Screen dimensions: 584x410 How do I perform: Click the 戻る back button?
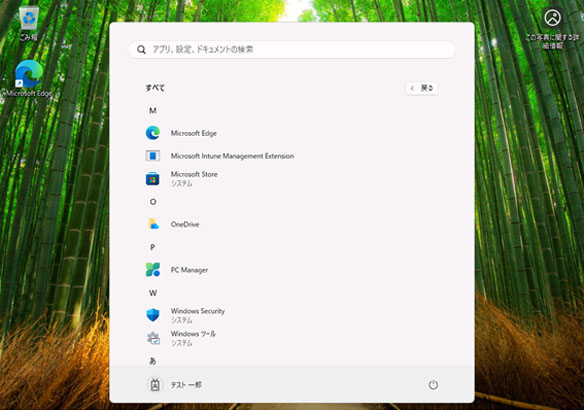coord(422,88)
